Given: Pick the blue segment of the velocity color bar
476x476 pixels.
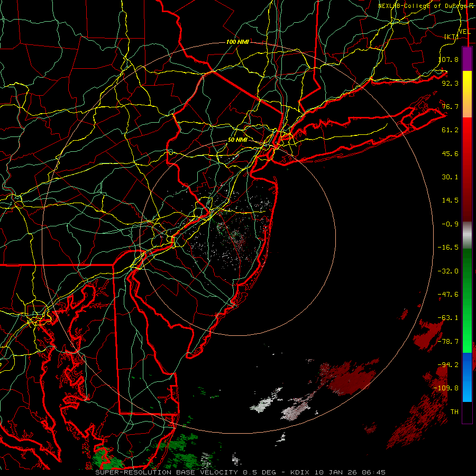Looking at the screenshot, I should [x=467, y=377].
